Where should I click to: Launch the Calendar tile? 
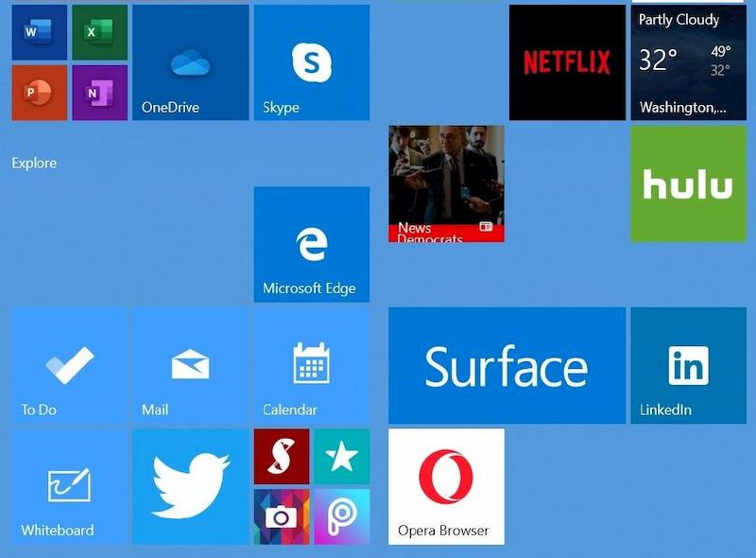[x=312, y=365]
